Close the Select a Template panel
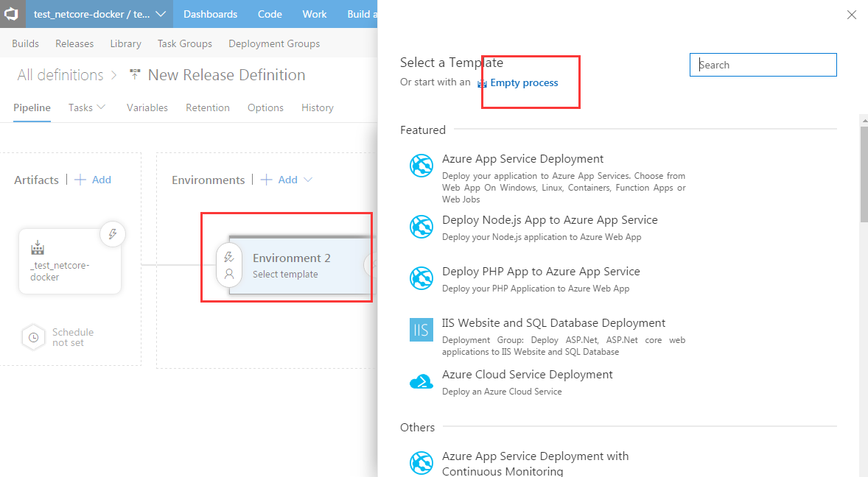 tap(851, 15)
